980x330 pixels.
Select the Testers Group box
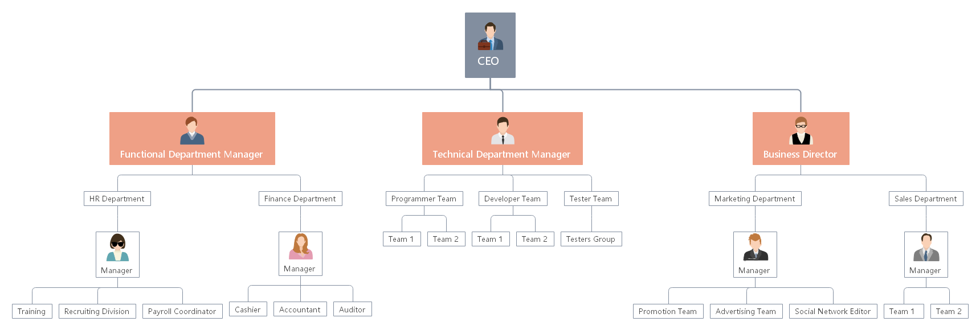pyautogui.click(x=591, y=239)
